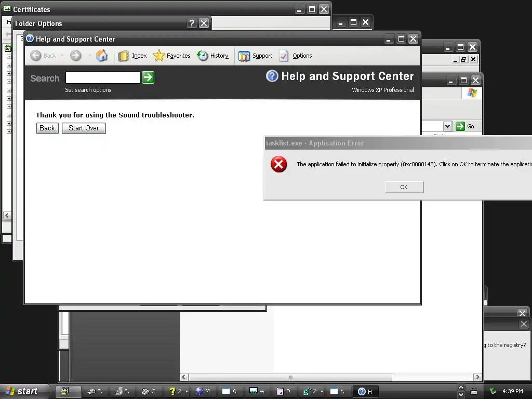Screen dimensions: 532x399
Task: Click the disabled Back arrow in Help toolbar
Action: tap(36, 55)
